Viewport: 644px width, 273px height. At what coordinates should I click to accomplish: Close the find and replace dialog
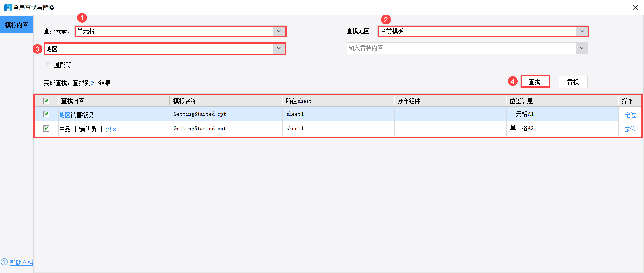[635, 8]
